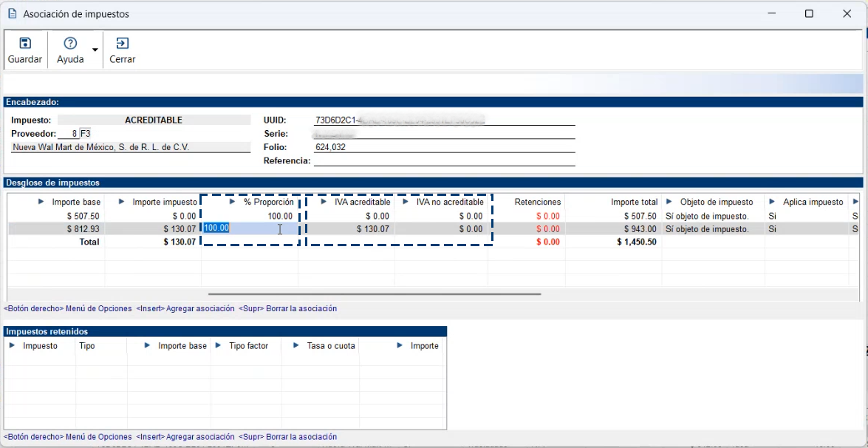Expand the Ayuda dropdown arrow

pos(95,50)
